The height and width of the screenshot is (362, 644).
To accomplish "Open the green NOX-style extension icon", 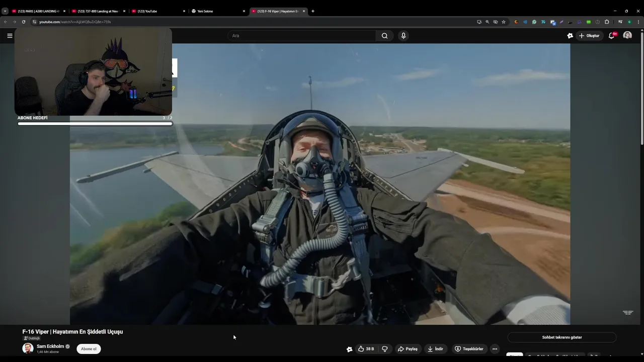I will tap(588, 22).
